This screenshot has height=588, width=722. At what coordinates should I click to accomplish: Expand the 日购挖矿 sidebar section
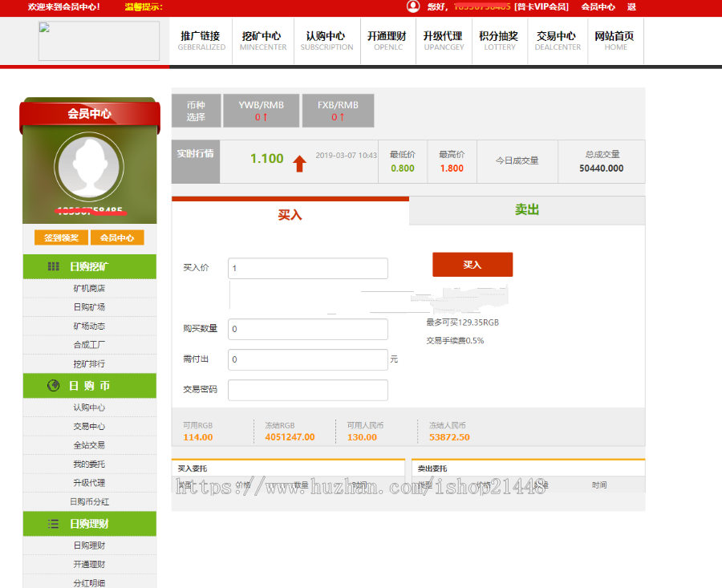tap(90, 266)
